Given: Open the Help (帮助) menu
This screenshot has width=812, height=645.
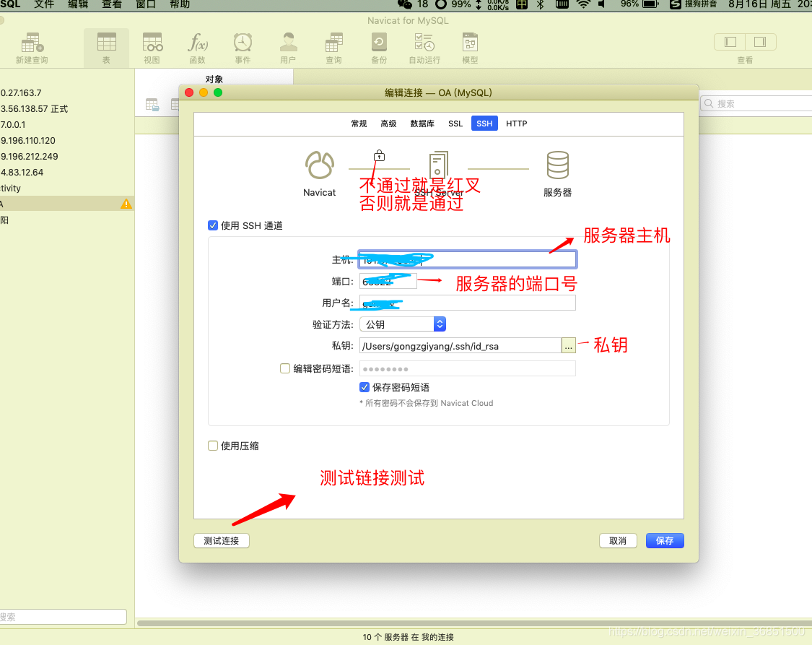Looking at the screenshot, I should pyautogui.click(x=180, y=4).
